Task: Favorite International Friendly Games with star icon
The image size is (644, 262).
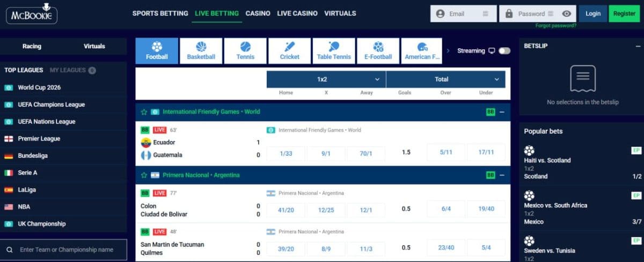Action: 144,112
